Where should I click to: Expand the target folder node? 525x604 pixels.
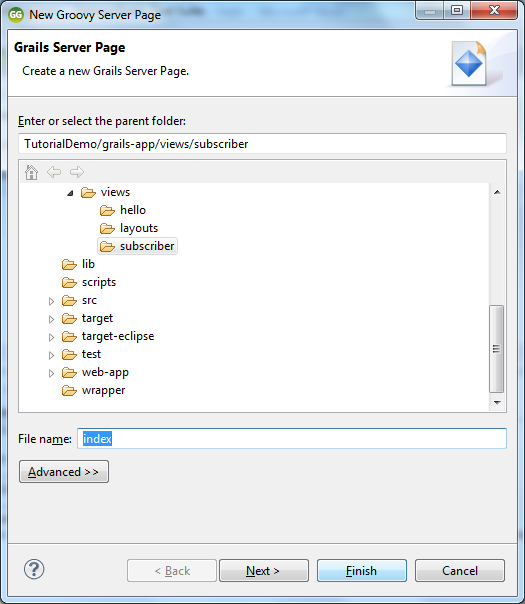pyautogui.click(x=51, y=319)
